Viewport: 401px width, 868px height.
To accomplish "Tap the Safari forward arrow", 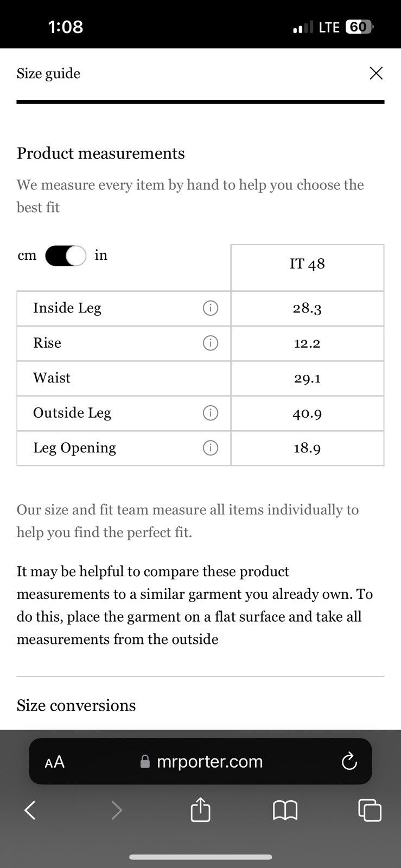I will (x=116, y=810).
